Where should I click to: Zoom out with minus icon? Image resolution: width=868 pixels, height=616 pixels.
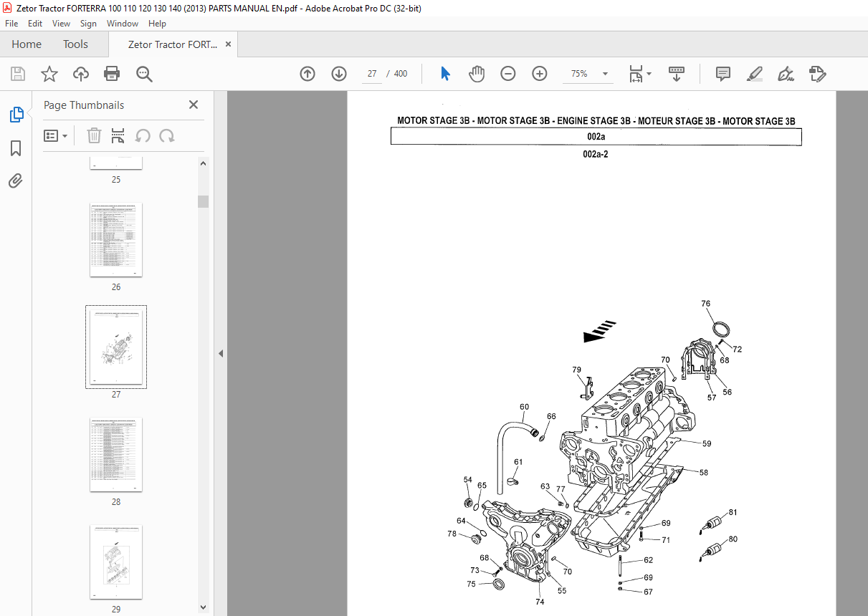click(x=508, y=74)
